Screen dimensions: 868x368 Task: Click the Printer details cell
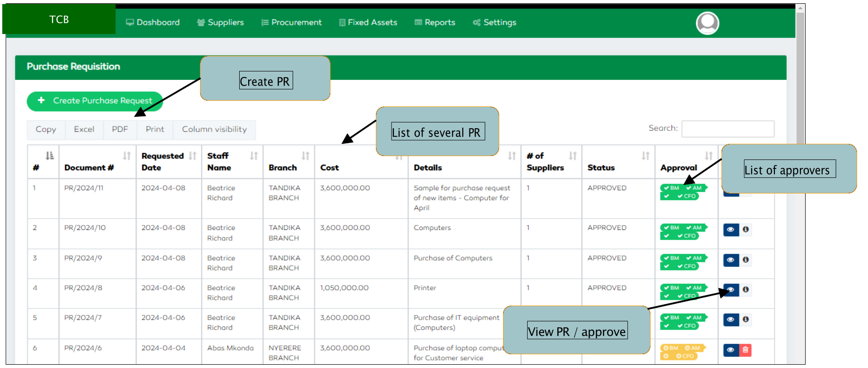click(x=425, y=288)
